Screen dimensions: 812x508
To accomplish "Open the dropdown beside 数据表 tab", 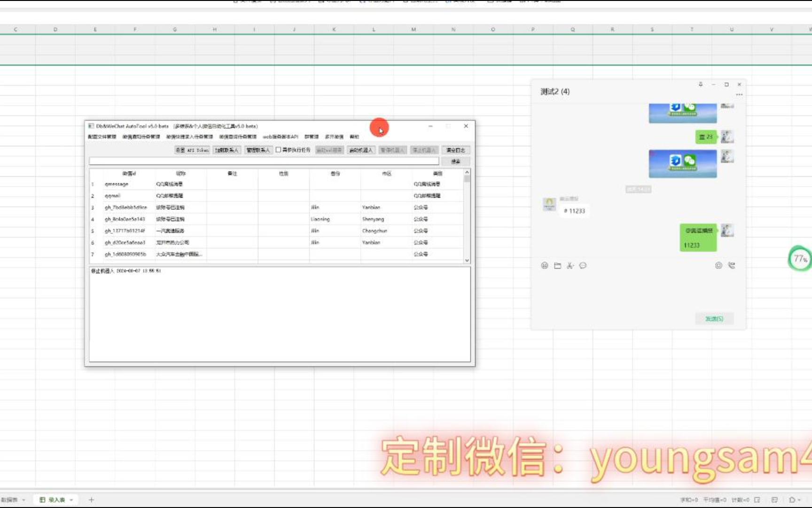I will [x=23, y=500].
